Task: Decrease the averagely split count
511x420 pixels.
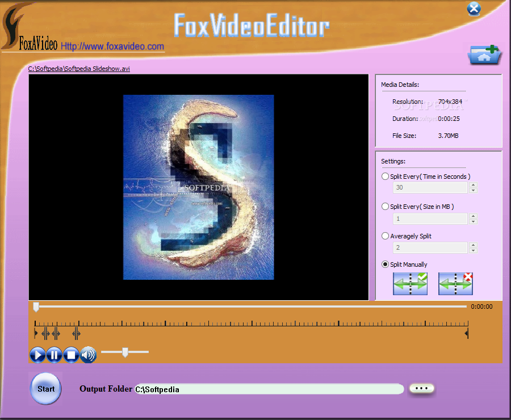Action: tap(473, 250)
